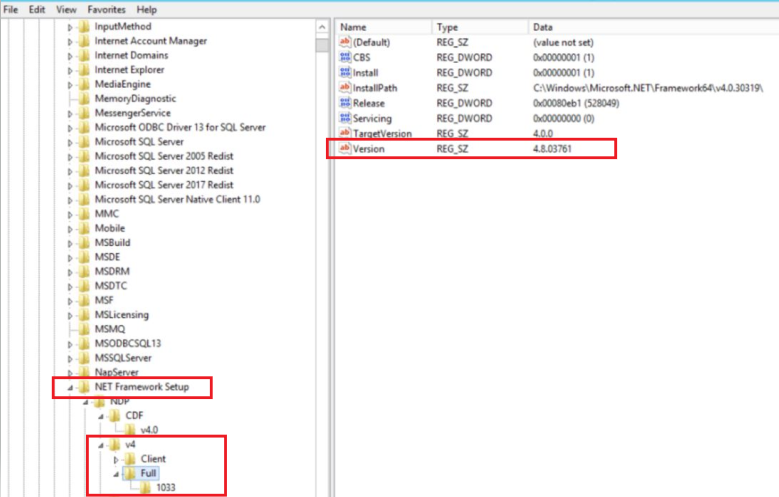Select the MSSQLServer registry key
Screen dimensions: 779x497
[123, 357]
